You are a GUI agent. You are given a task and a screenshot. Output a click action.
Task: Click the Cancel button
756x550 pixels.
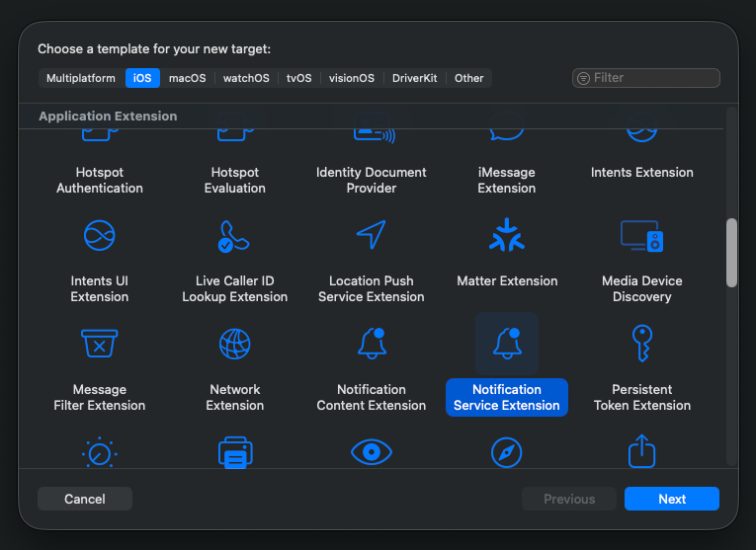pos(85,499)
